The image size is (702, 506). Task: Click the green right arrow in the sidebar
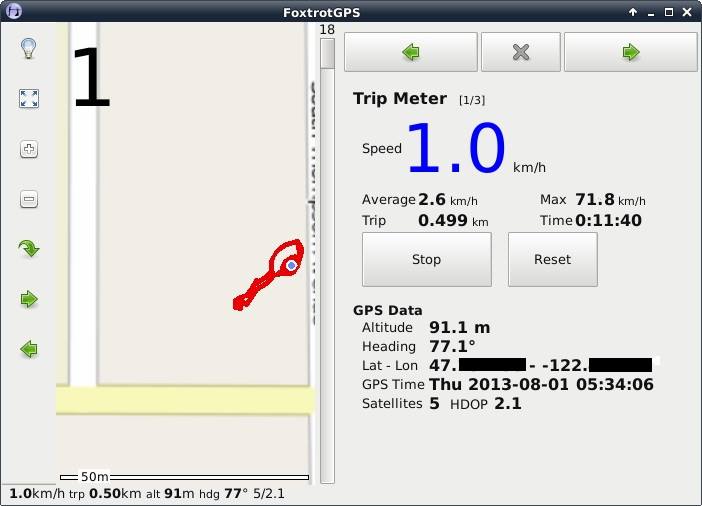pos(29,299)
